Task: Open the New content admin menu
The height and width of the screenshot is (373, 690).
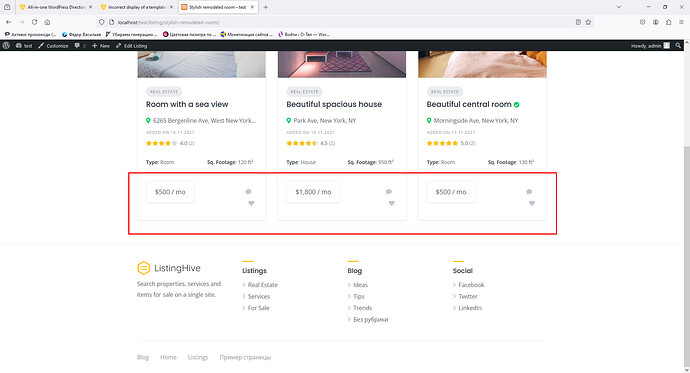Action: [101, 46]
